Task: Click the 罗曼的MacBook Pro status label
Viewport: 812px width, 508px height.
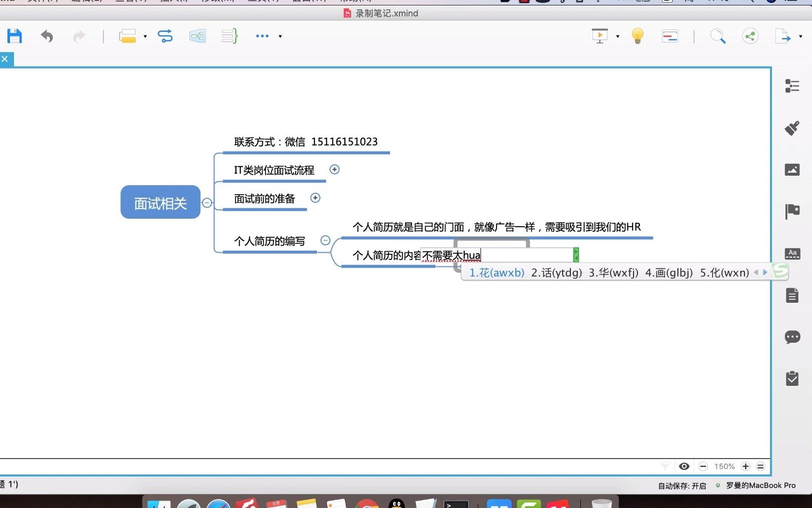Action: (x=760, y=485)
